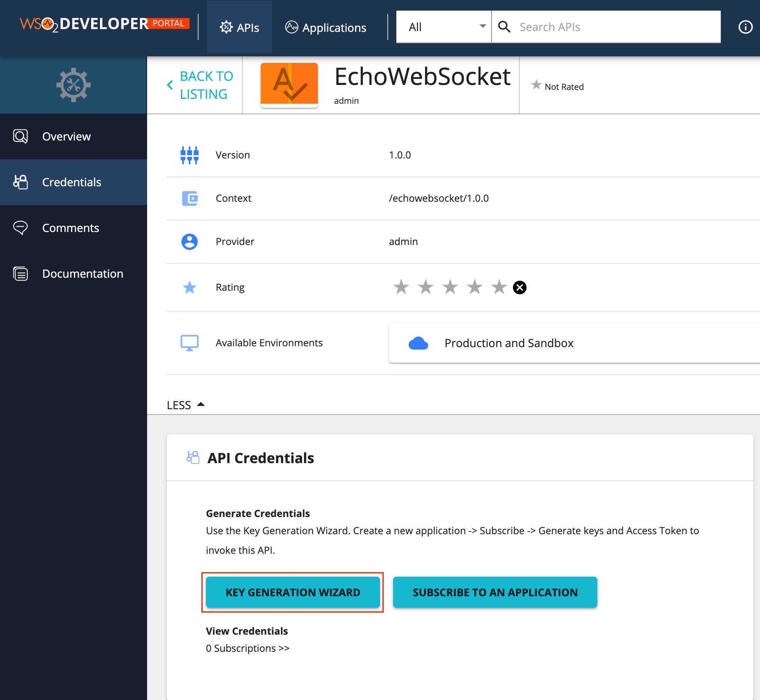Collapse details with the LESS toggle
This screenshot has width=760, height=700.
pos(186,405)
